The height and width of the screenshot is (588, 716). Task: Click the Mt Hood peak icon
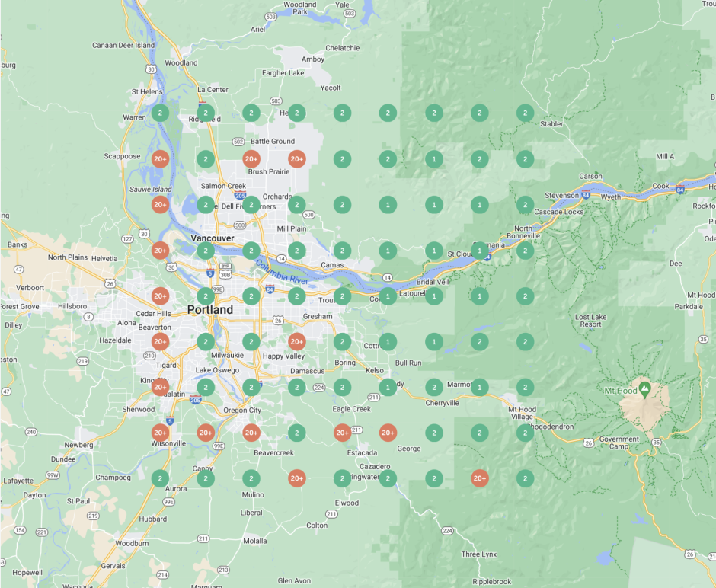click(x=645, y=388)
